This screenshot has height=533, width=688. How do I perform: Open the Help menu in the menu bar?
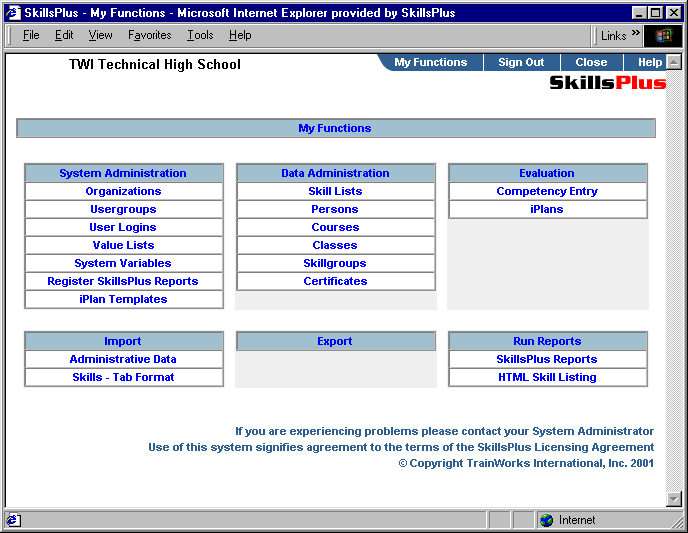pyautogui.click(x=240, y=35)
